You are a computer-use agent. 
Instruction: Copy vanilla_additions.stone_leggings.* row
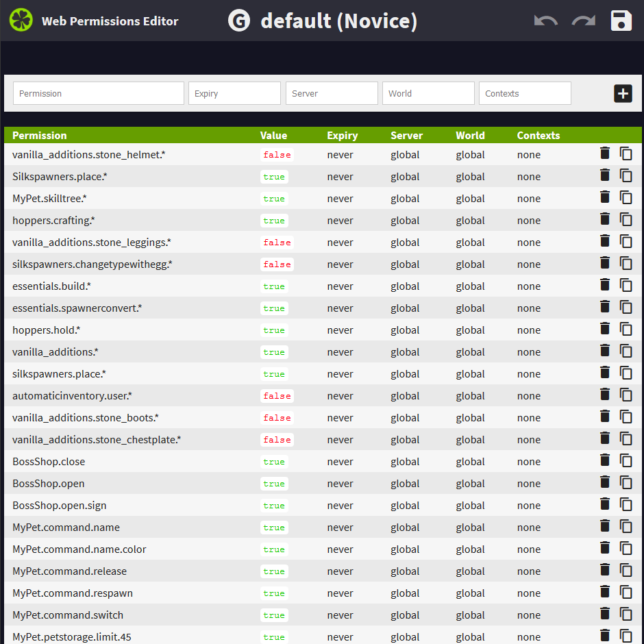[x=626, y=241]
